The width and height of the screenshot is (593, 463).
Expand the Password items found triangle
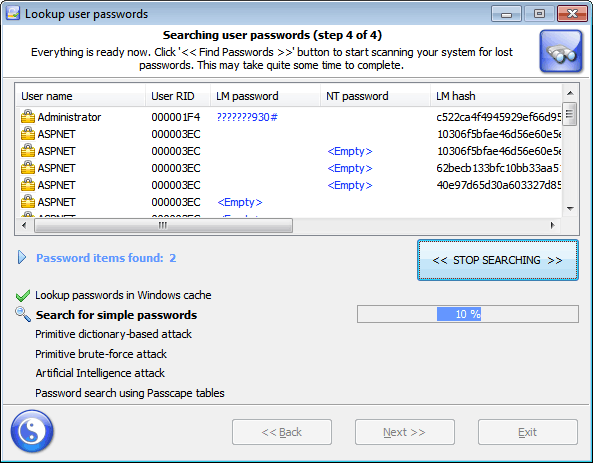pos(22,257)
